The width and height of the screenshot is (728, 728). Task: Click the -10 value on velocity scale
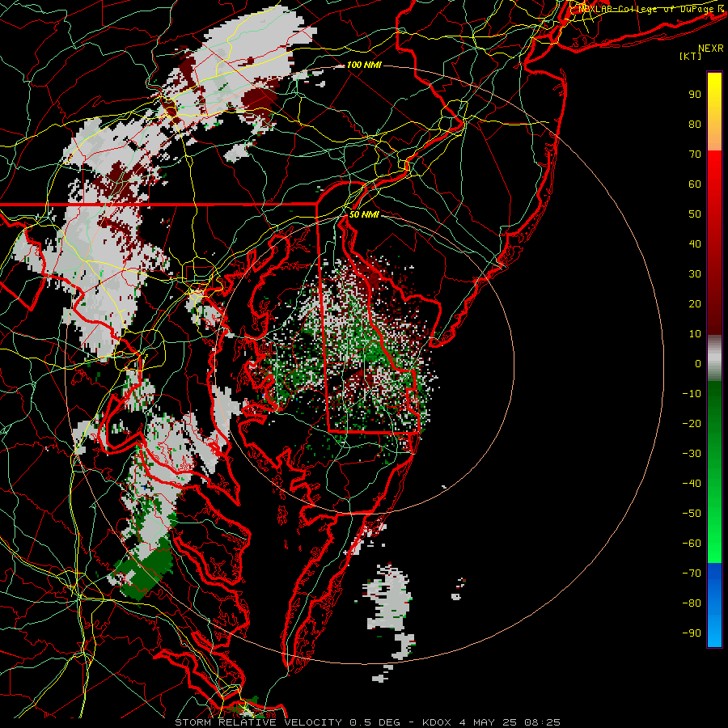[692, 394]
